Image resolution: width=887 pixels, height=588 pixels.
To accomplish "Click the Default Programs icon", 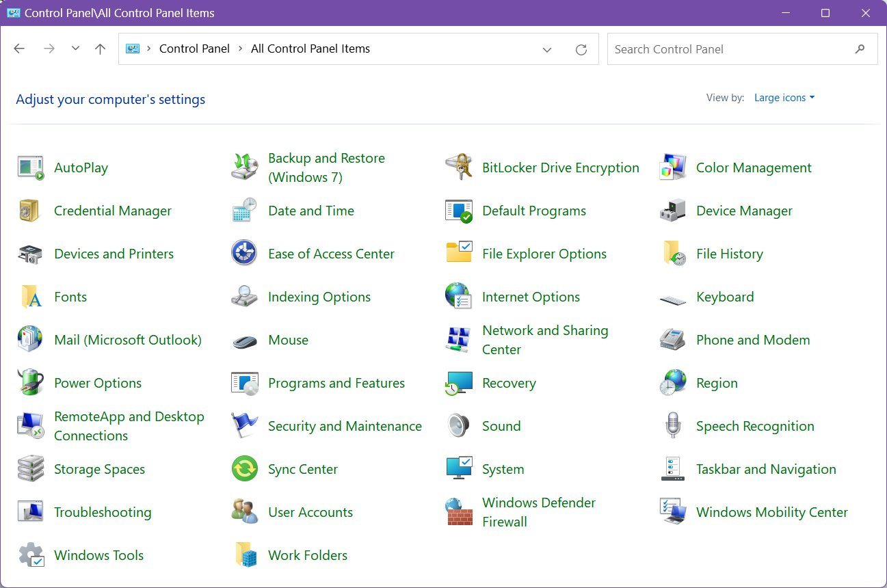I will (x=459, y=211).
